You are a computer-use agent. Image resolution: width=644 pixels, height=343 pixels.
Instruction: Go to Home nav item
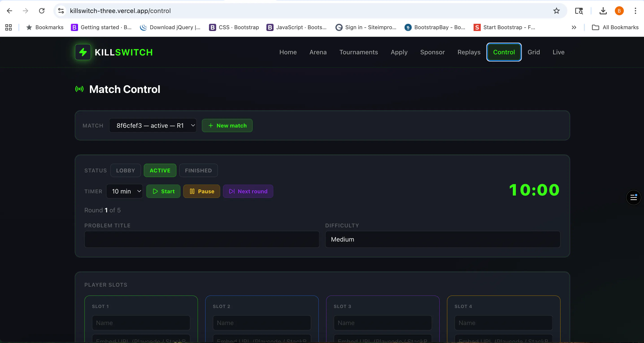(288, 52)
